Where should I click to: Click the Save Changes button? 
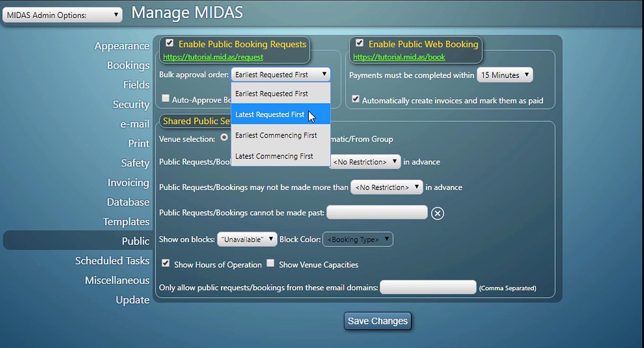point(378,321)
